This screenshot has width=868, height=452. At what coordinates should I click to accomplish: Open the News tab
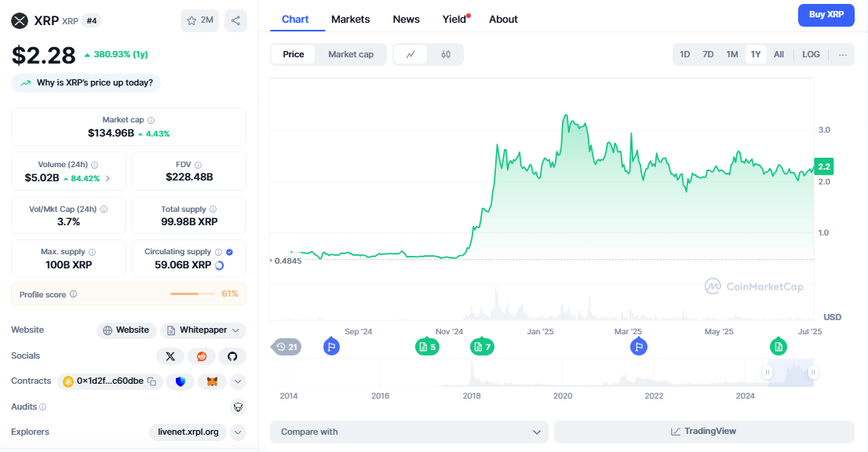pos(407,20)
